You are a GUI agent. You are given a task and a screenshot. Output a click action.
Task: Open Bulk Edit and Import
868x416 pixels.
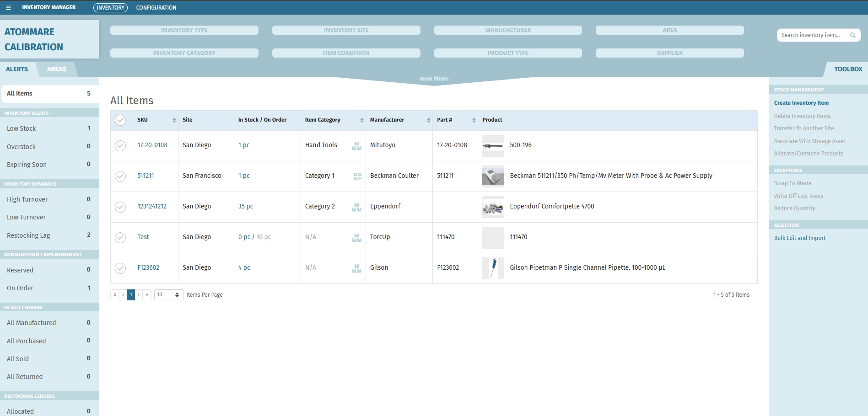tap(799, 238)
